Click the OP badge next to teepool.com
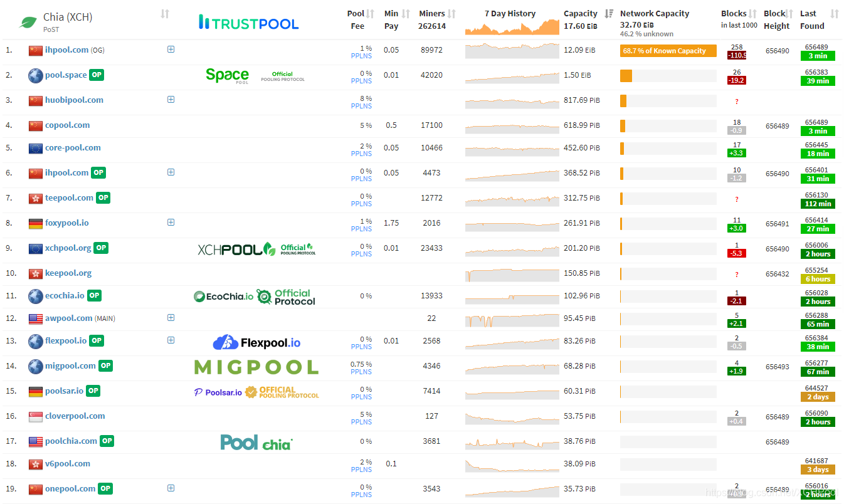Screen dimensions: 844x504 pyautogui.click(x=103, y=197)
